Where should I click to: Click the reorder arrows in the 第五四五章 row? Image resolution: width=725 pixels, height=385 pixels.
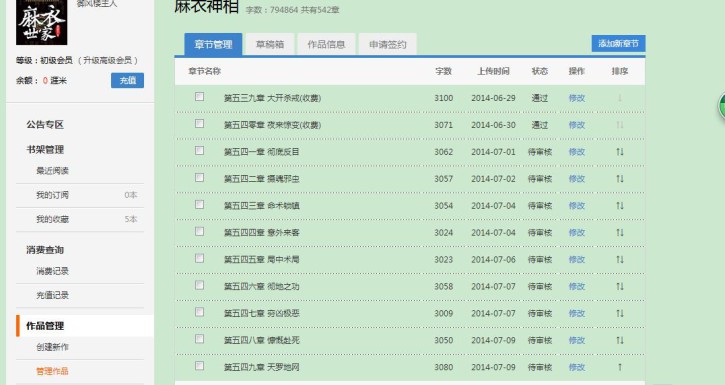620,259
